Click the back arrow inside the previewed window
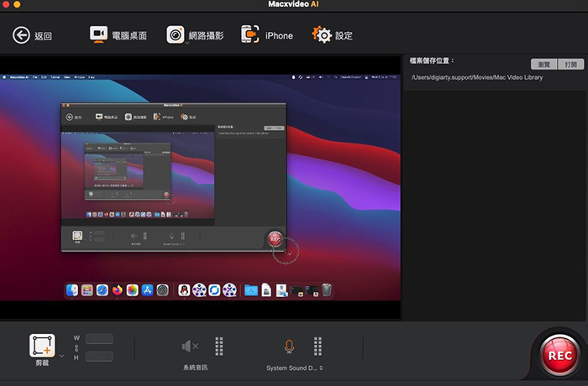 pyautogui.click(x=70, y=117)
